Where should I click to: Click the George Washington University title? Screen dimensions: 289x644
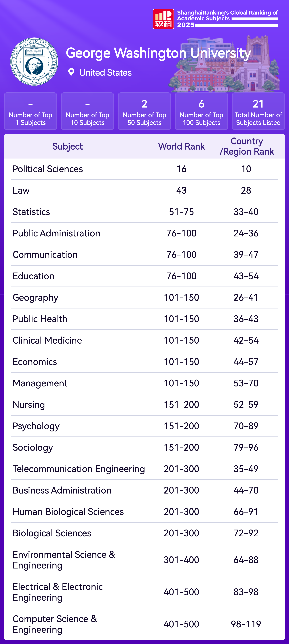[158, 53]
